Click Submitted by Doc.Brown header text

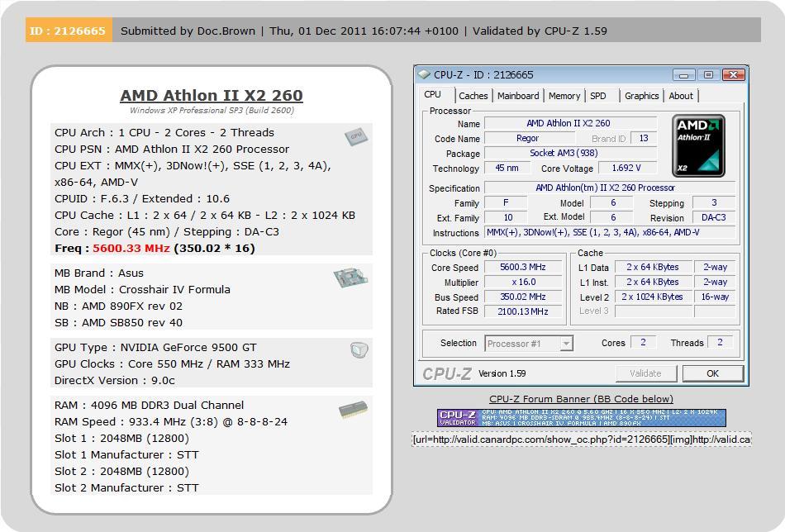point(188,31)
